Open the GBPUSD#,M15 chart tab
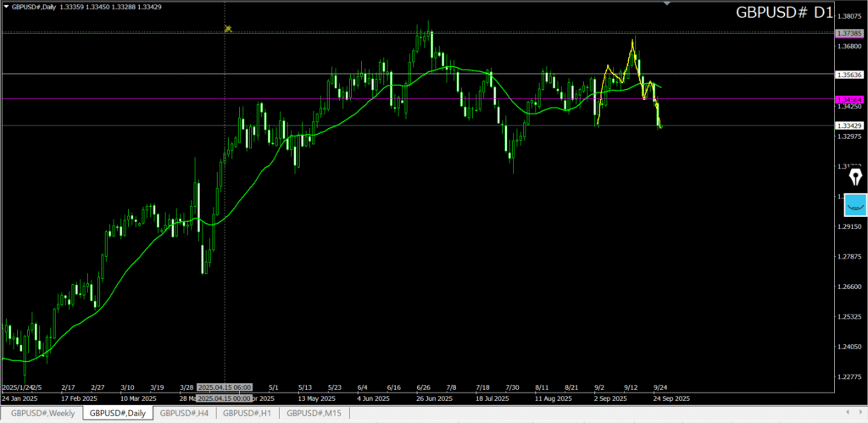 pyautogui.click(x=314, y=414)
